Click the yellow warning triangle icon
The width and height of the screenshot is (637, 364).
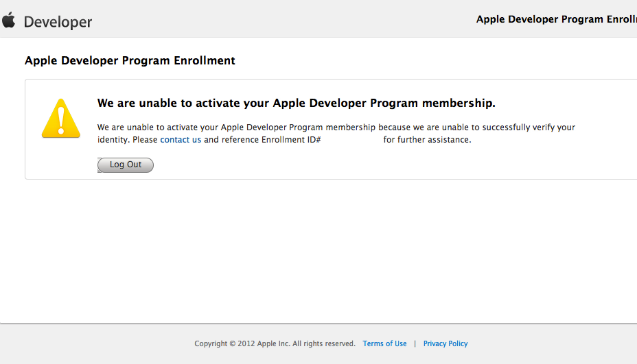point(61,119)
